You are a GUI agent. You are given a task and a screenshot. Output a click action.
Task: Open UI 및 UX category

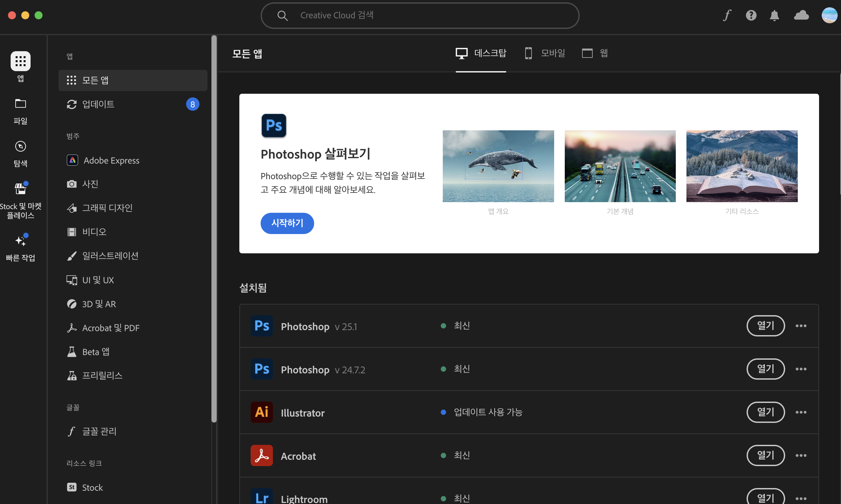click(x=133, y=280)
